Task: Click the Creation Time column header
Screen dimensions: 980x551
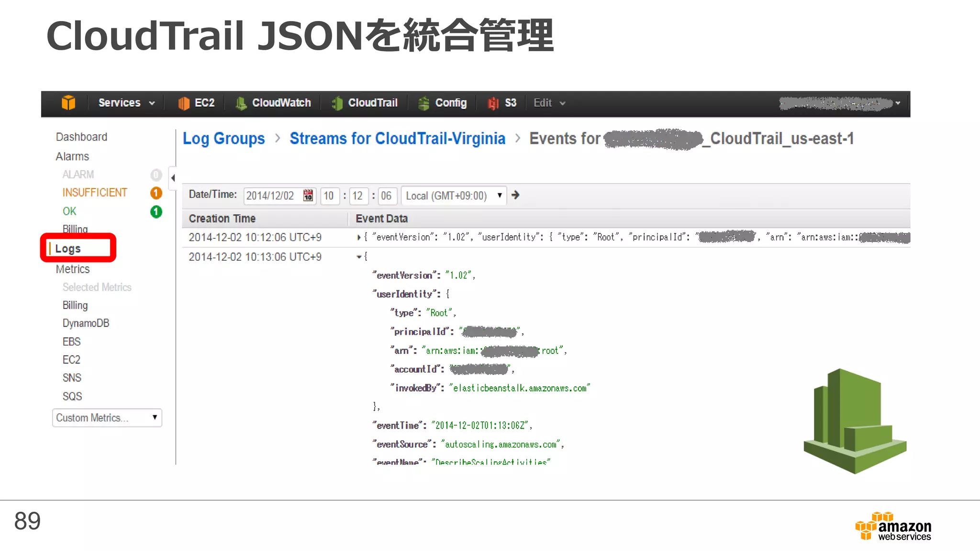Action: 222,219
